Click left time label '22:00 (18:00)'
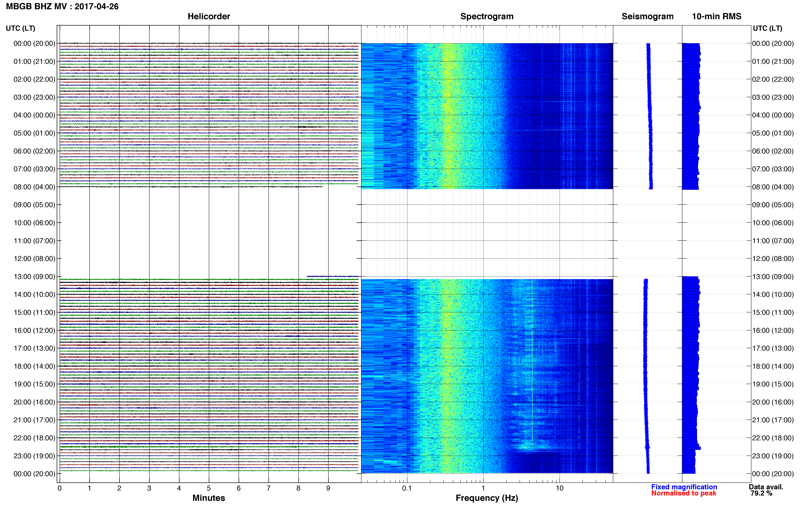The height and width of the screenshot is (508, 812). coord(34,438)
